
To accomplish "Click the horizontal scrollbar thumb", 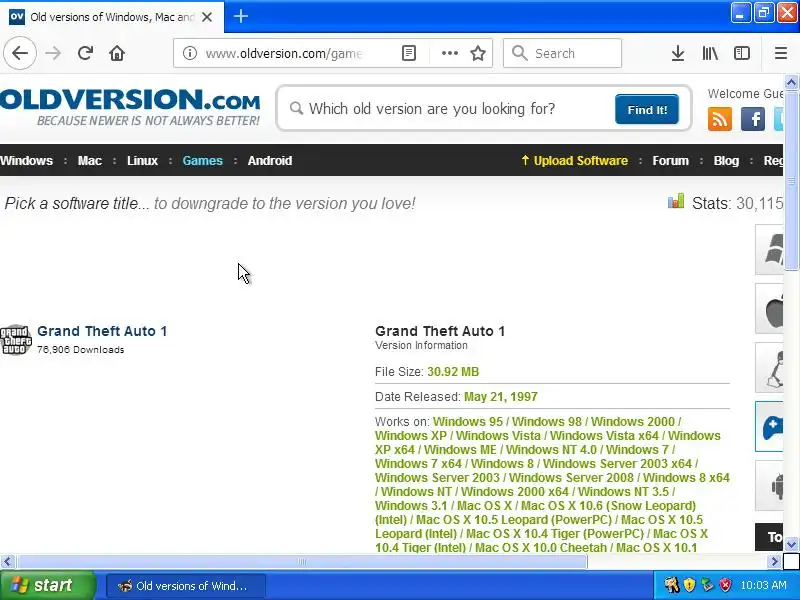I will pos(302,562).
